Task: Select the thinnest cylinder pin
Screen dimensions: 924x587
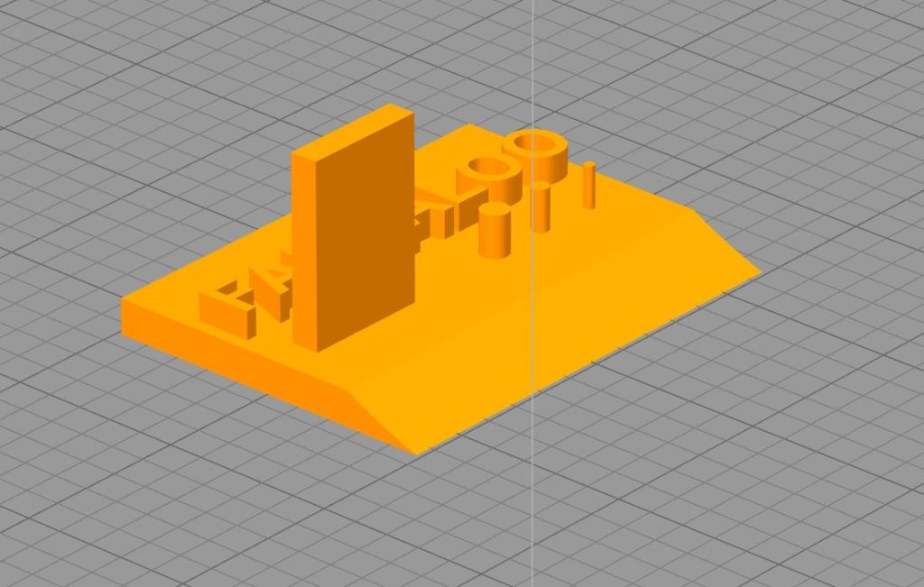Action: (x=588, y=185)
